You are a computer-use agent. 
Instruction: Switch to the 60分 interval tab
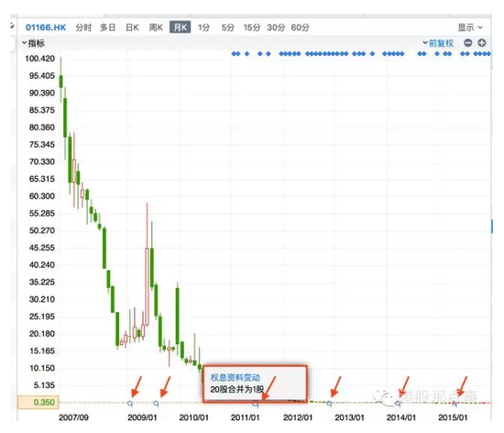301,28
